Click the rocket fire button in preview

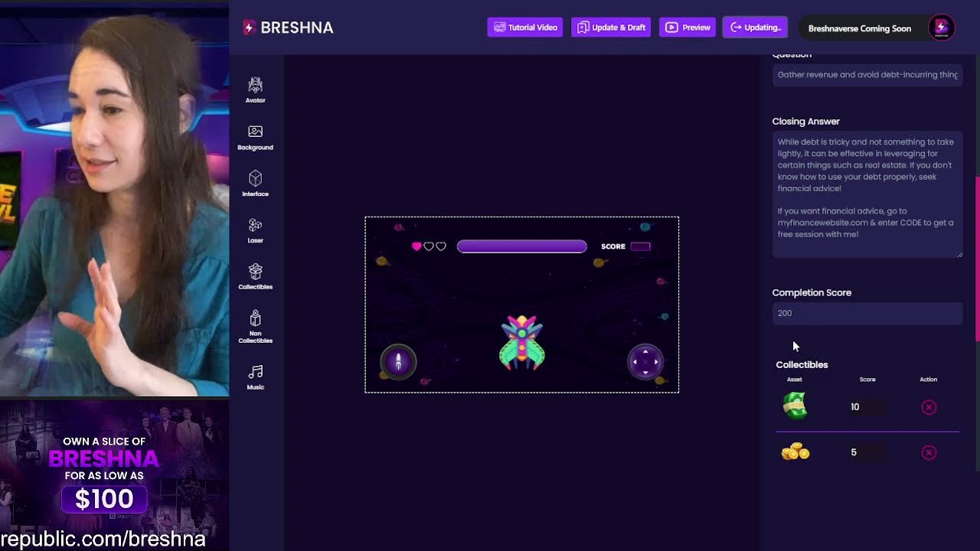(398, 362)
